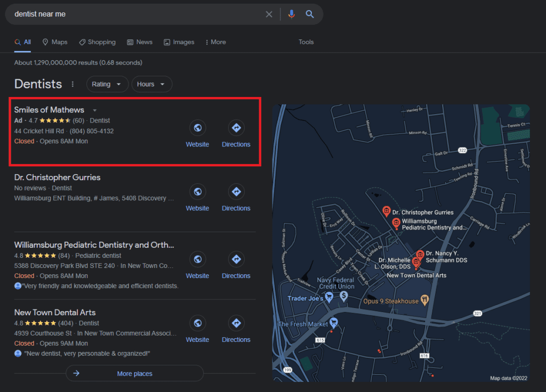The height and width of the screenshot is (392, 546).
Task: Click the More places button
Action: click(135, 373)
